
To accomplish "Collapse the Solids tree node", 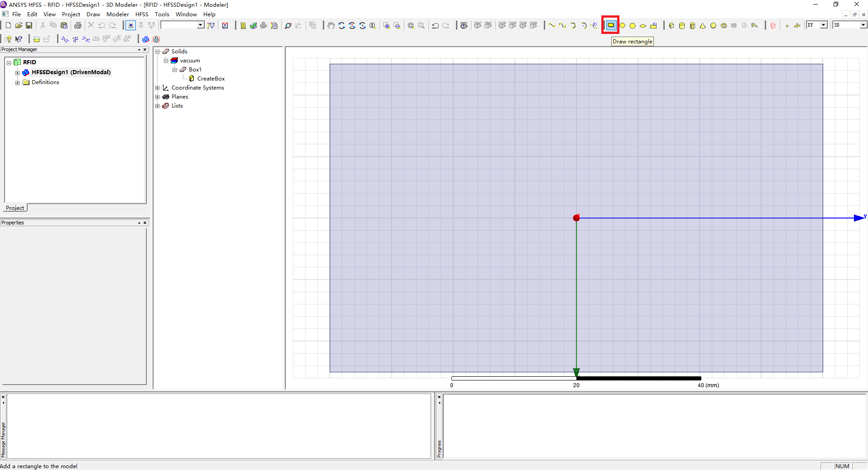I will click(158, 52).
